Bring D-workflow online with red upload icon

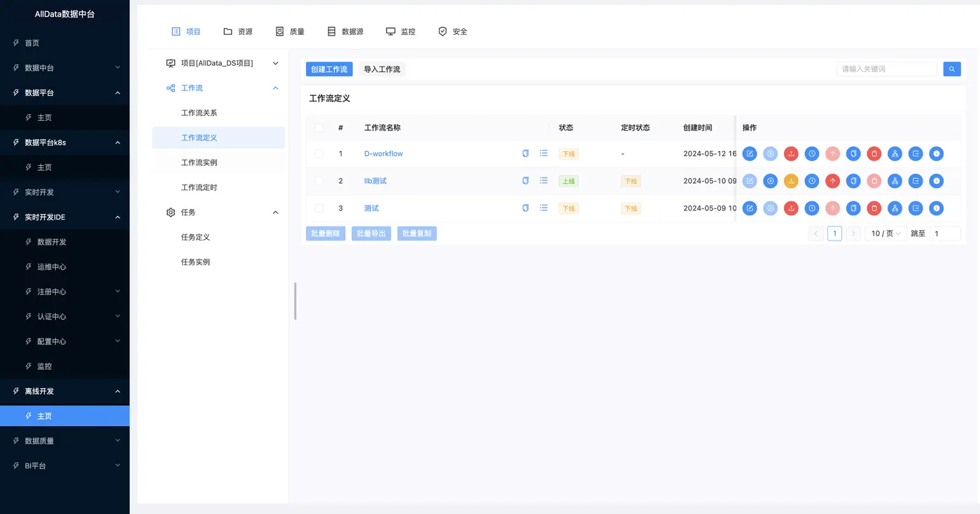pos(791,154)
